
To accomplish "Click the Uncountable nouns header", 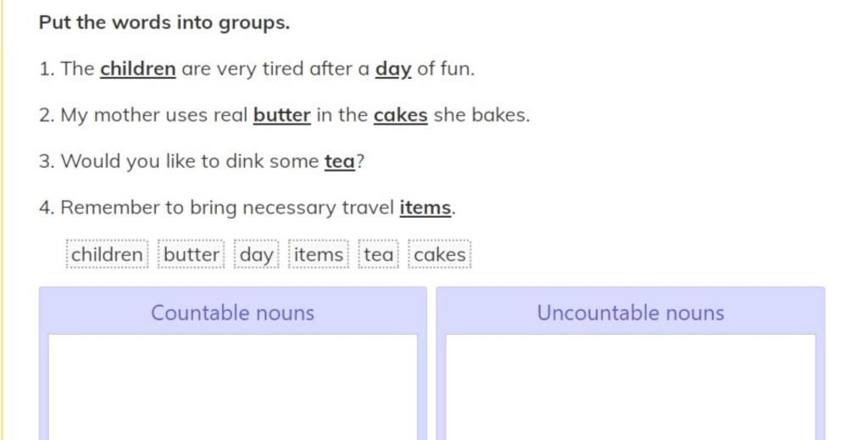I will coord(631,313).
